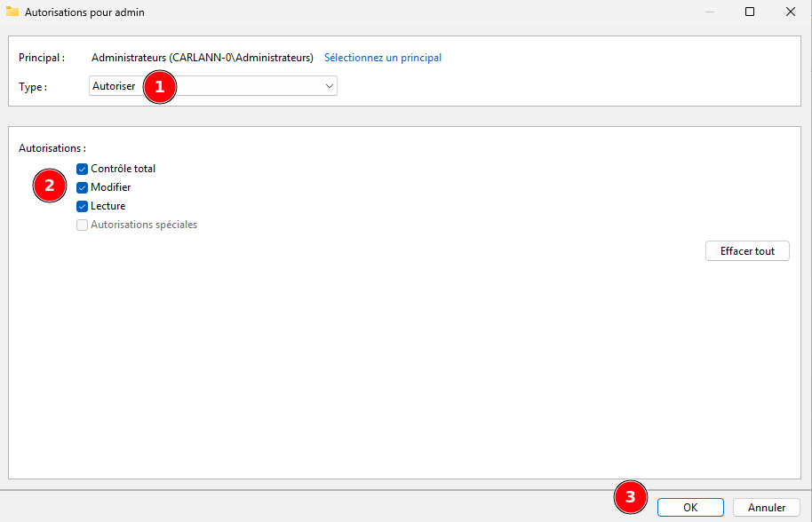This screenshot has height=522, width=812.
Task: Click the Administrateurs (CARLANN-0\Administrateurs) principal text
Action: tap(203, 58)
